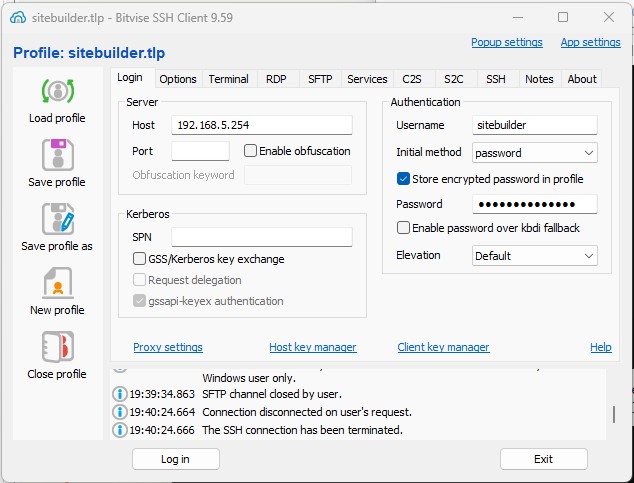Open Client key manager link

pos(443,347)
